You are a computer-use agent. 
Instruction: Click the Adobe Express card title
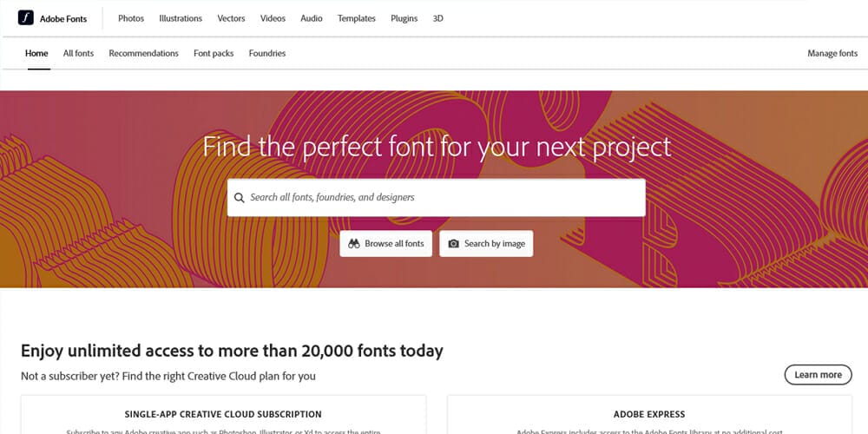click(x=649, y=414)
